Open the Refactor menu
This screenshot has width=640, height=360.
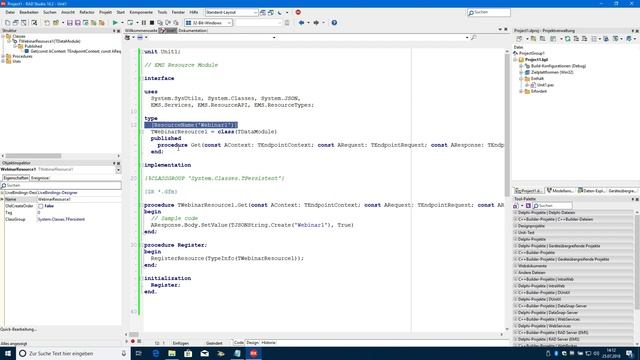click(x=87, y=12)
